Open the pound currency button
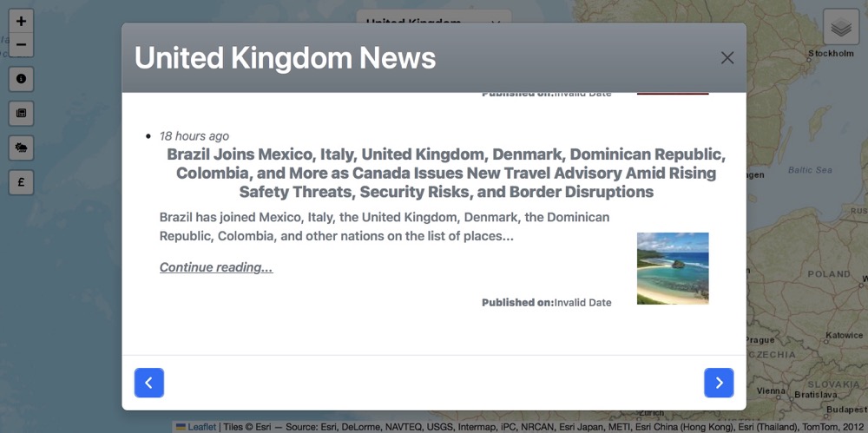Image resolution: width=868 pixels, height=433 pixels. point(21,182)
